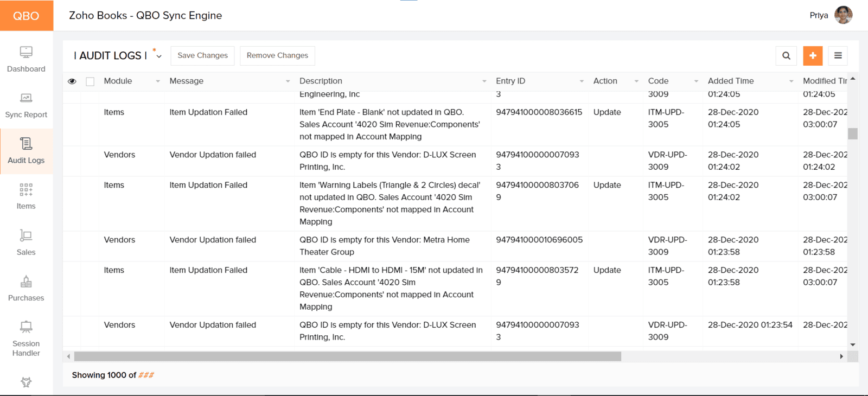This screenshot has height=396, width=868.
Task: Open the Purchases menu label
Action: tap(26, 298)
